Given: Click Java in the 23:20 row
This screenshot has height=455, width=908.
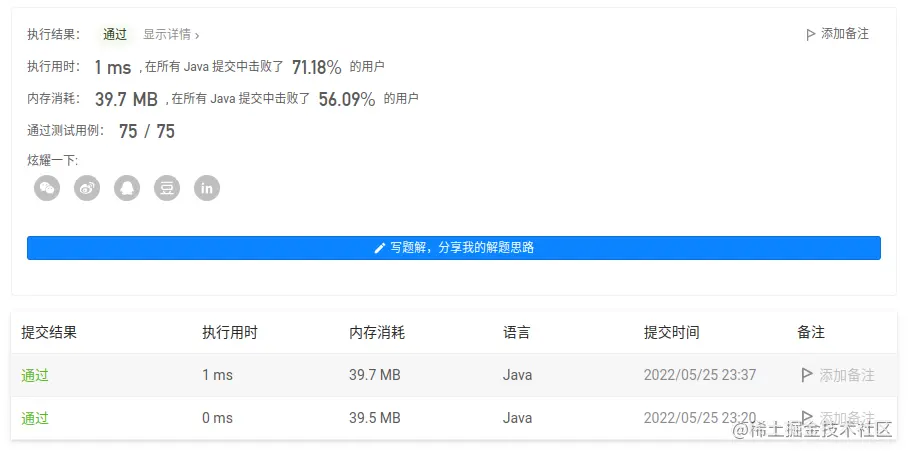Looking at the screenshot, I should click(x=517, y=418).
